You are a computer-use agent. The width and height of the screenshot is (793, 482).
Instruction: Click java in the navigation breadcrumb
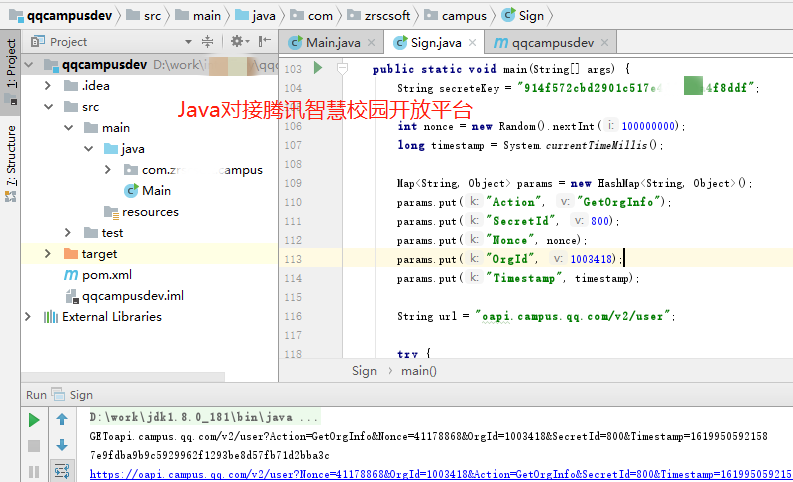click(256, 16)
